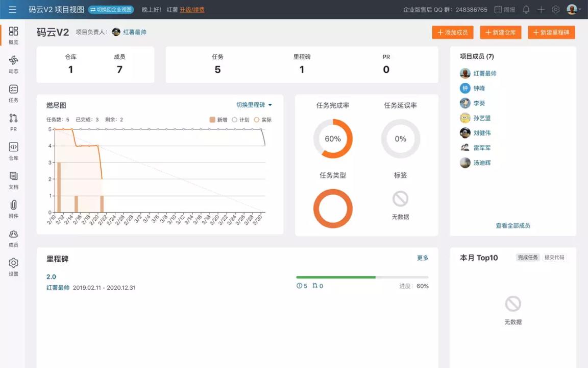Screen dimensions: 588x368
Task: Open the PR pull request sidebar icon
Action: [13, 123]
